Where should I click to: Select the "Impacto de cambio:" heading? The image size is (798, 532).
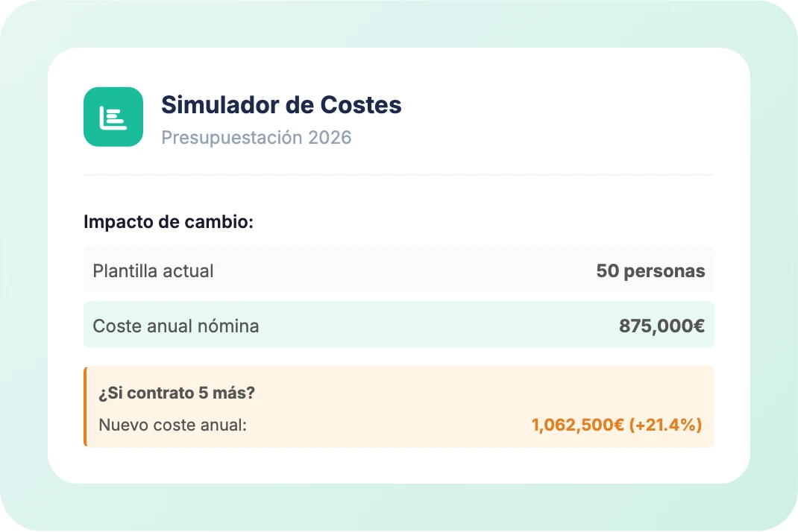[x=169, y=222]
